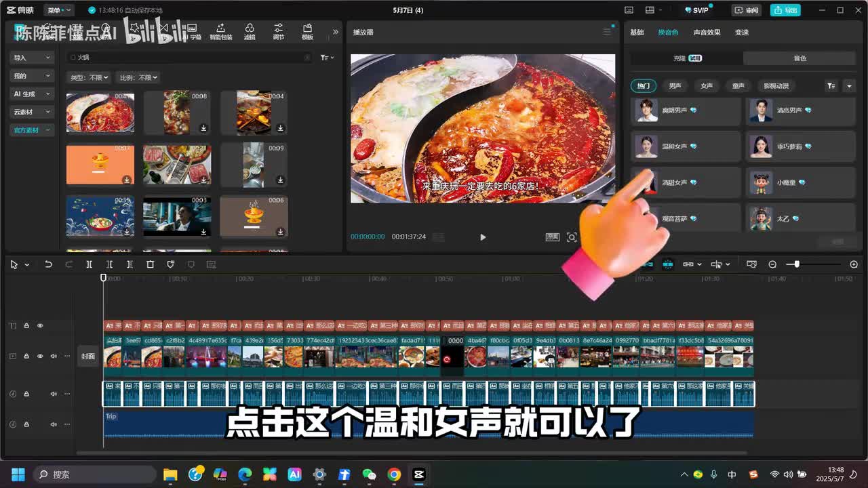This screenshot has height=488, width=868.
Task: Click the player fullscreen focus icon
Action: (x=572, y=237)
